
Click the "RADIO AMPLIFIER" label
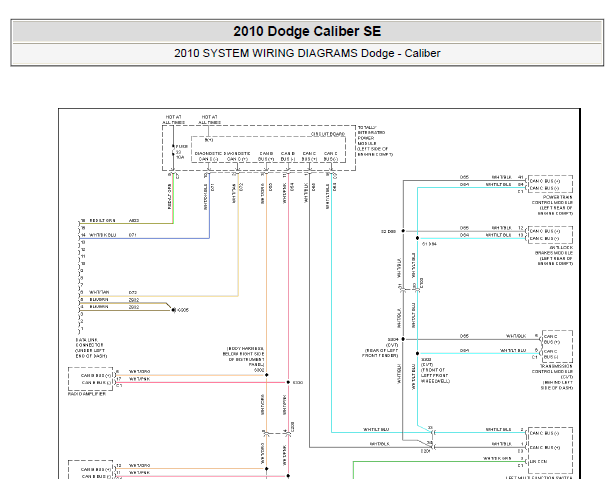87,394
